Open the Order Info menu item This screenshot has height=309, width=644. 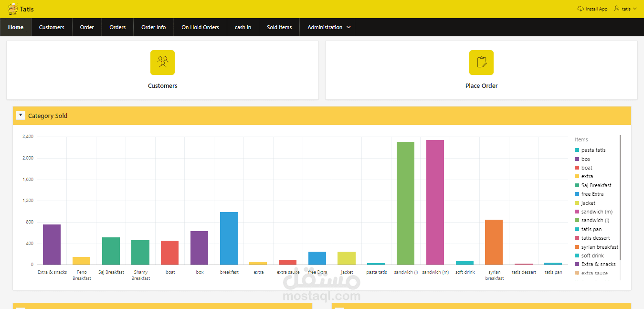[x=154, y=27]
